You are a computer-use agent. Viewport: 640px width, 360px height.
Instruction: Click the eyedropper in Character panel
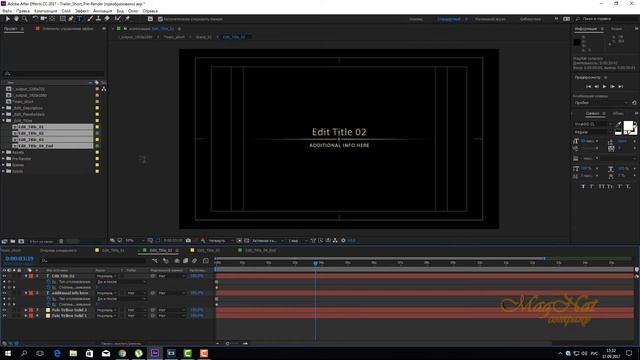(619, 124)
